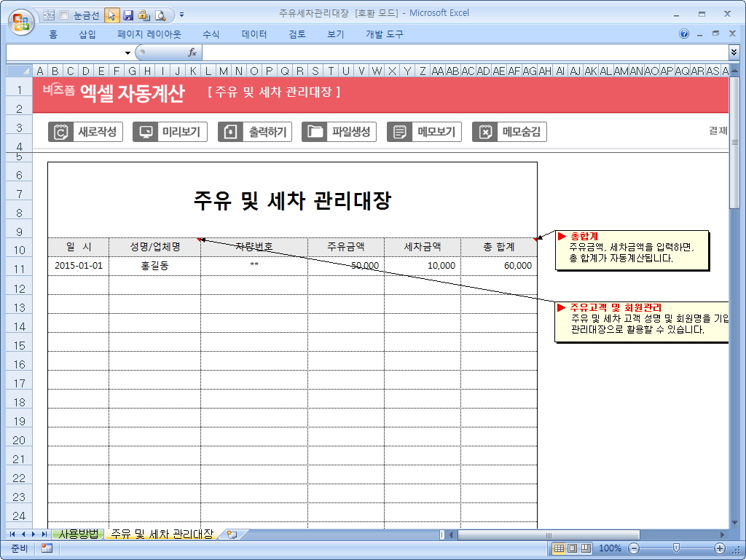The width and height of the screenshot is (746, 560).
Task: Select the 세차금액 value 10,000
Action: click(x=423, y=266)
